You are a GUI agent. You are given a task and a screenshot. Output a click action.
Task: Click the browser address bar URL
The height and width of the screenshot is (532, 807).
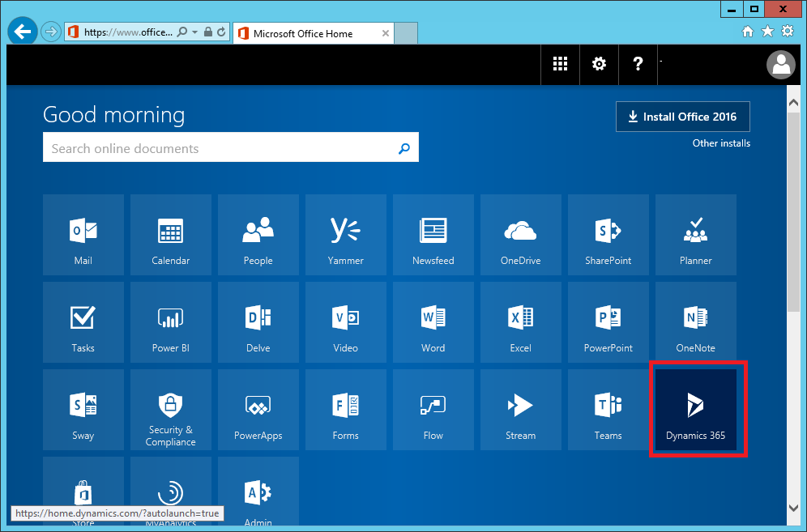pos(128,32)
